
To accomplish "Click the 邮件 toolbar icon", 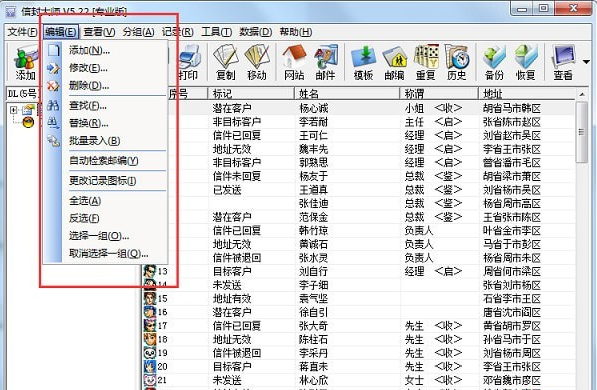I will [326, 62].
